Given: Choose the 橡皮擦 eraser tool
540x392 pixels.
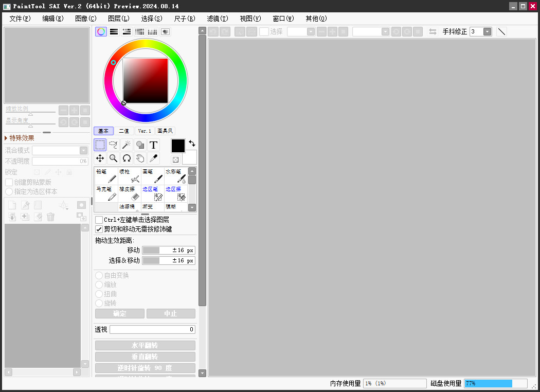Looking at the screenshot, I should click(x=130, y=193).
